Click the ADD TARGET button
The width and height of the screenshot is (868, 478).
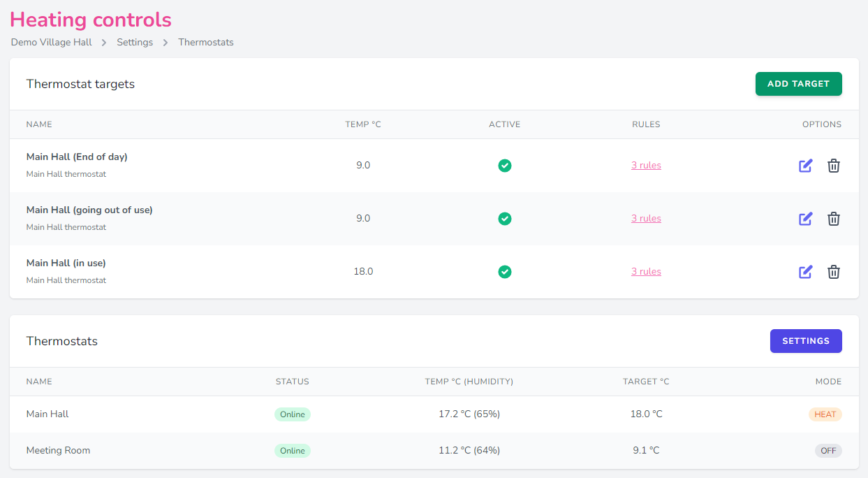pyautogui.click(x=798, y=83)
